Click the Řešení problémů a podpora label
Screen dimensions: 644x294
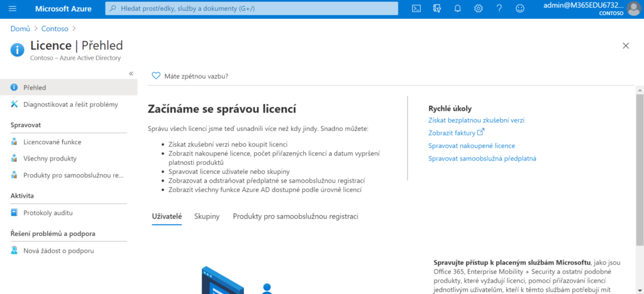(53, 234)
